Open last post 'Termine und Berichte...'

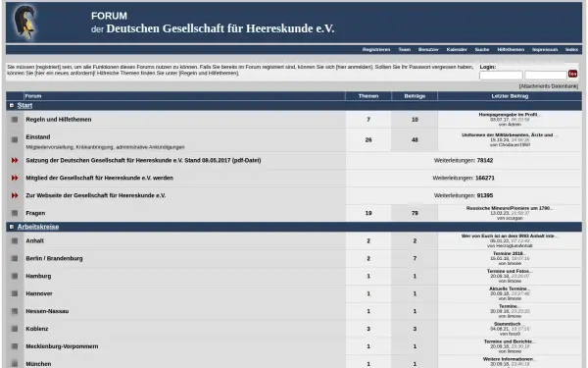[x=510, y=342]
